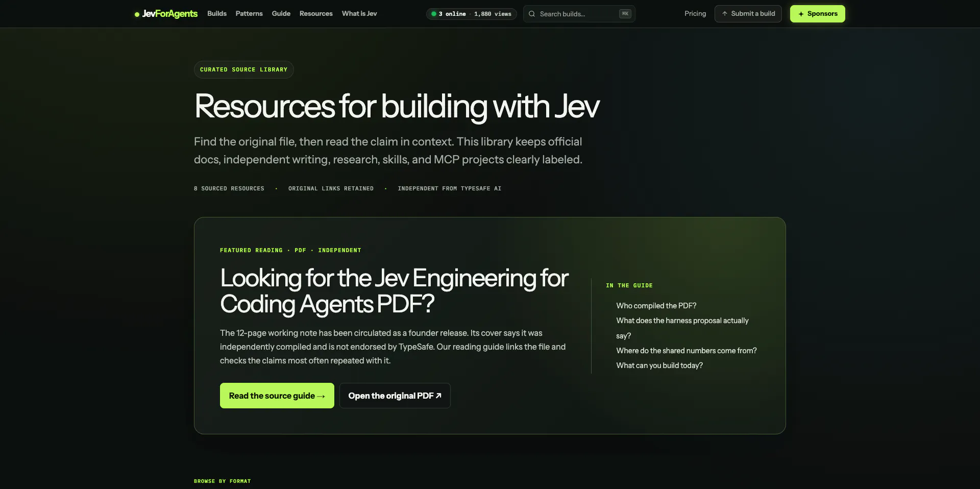Click the '1,880 views' counter
The width and height of the screenshot is (980, 489).
tap(493, 14)
